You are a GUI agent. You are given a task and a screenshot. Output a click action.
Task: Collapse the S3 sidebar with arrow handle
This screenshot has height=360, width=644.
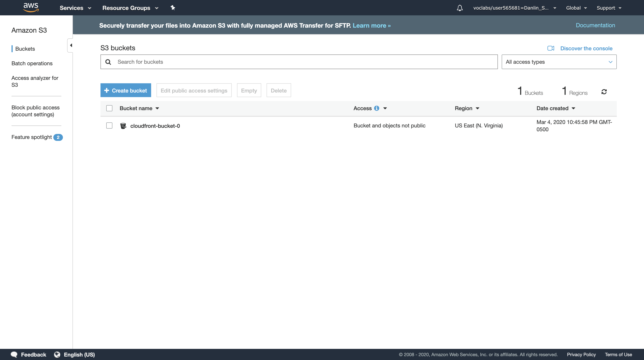click(71, 45)
